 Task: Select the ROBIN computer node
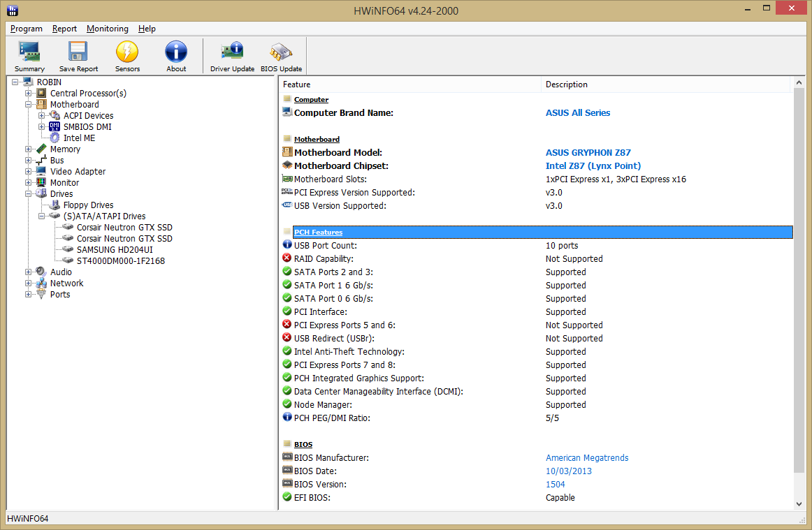[x=49, y=82]
